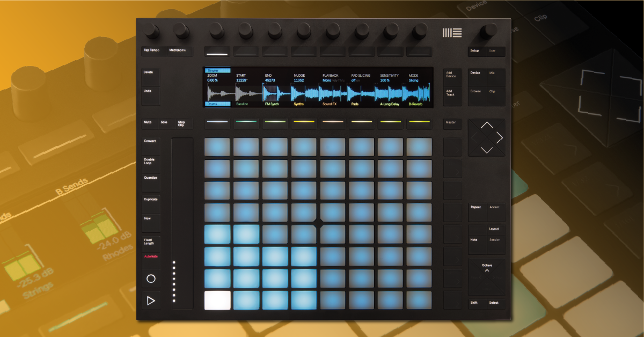Tap the Tap Tempo button
This screenshot has width=644, height=337.
click(x=153, y=51)
